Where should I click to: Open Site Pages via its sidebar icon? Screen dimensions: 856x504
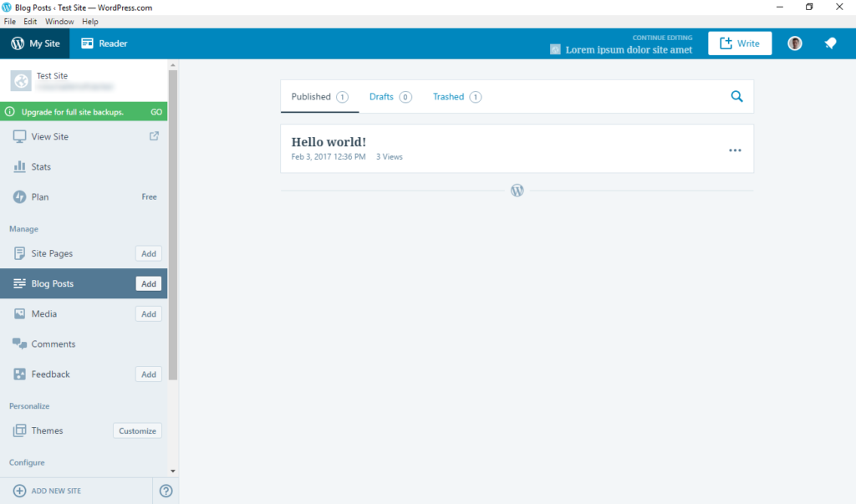[18, 253]
